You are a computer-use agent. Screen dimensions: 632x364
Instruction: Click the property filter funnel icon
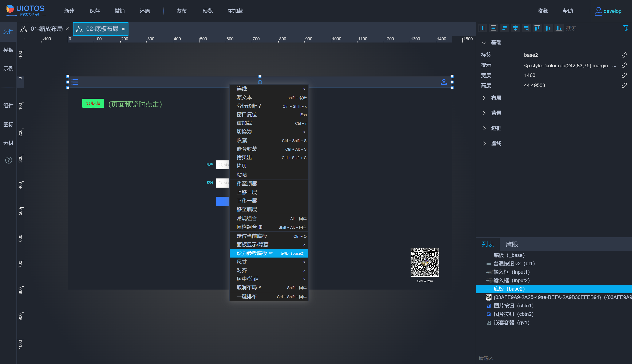click(625, 28)
